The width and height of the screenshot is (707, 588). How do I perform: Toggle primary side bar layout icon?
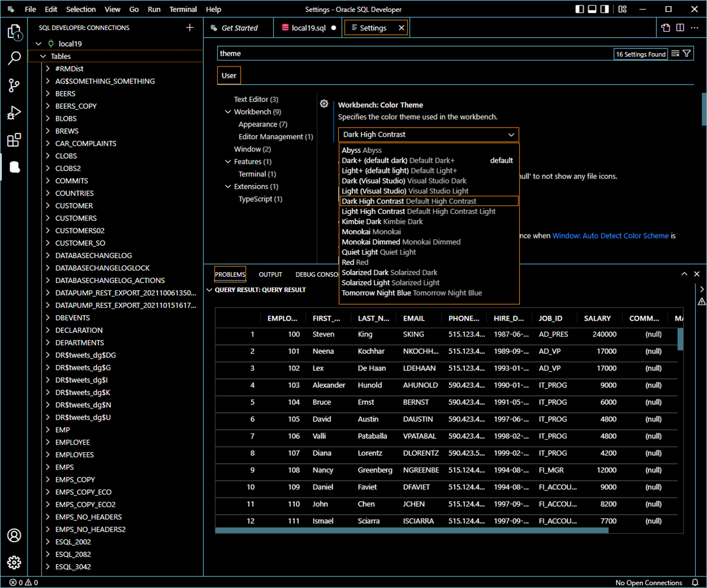click(579, 9)
